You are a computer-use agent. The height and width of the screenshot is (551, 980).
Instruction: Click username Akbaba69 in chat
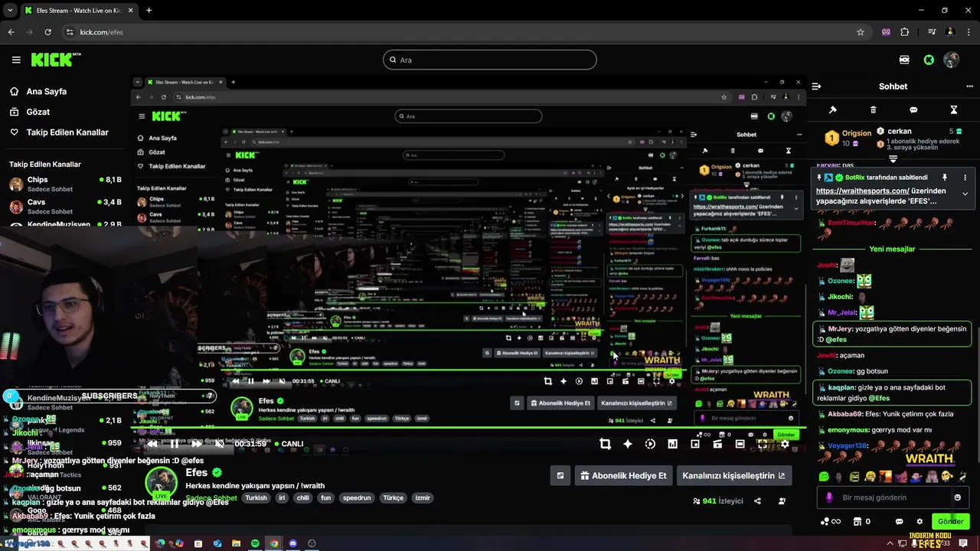(845, 414)
